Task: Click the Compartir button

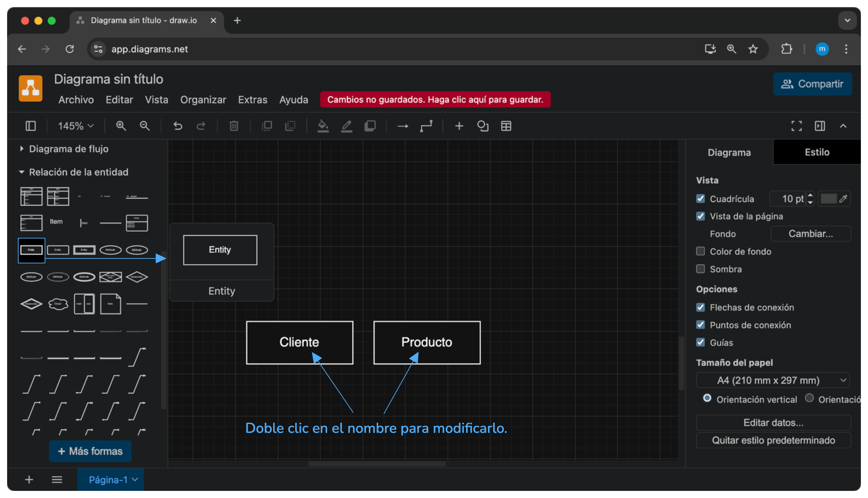Action: pos(812,84)
